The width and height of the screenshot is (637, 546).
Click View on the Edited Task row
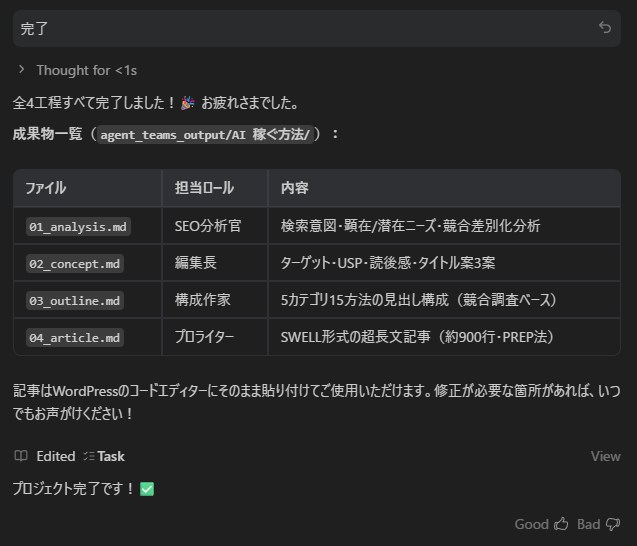coord(605,456)
